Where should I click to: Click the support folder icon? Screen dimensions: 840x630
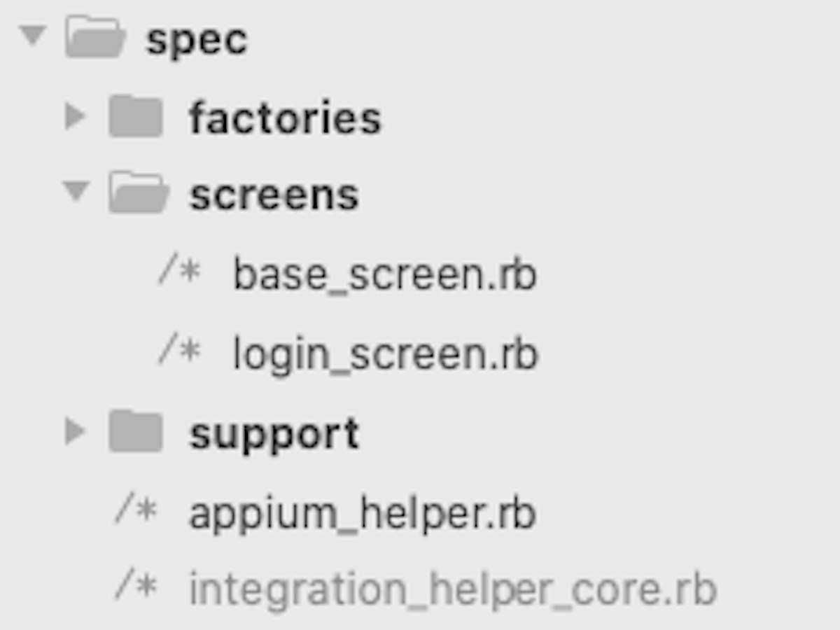click(136, 433)
